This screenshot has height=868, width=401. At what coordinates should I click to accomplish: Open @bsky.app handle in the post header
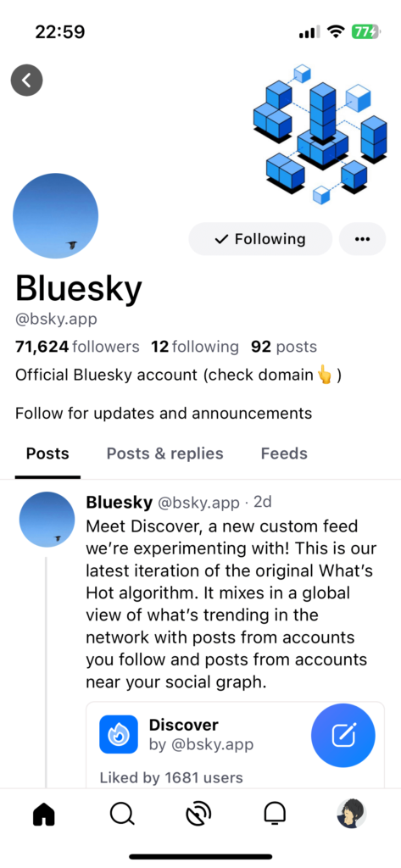[x=199, y=503]
